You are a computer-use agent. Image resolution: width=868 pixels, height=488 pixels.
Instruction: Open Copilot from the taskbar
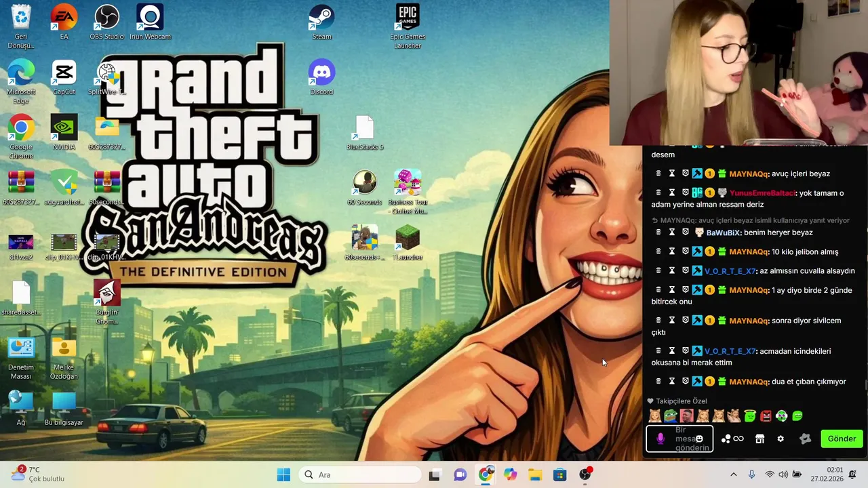tap(510, 474)
